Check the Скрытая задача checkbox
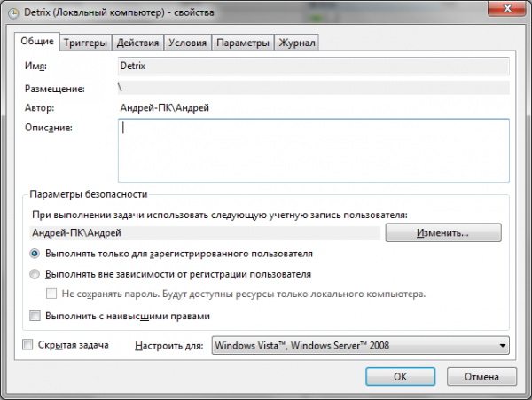 coord(27,345)
